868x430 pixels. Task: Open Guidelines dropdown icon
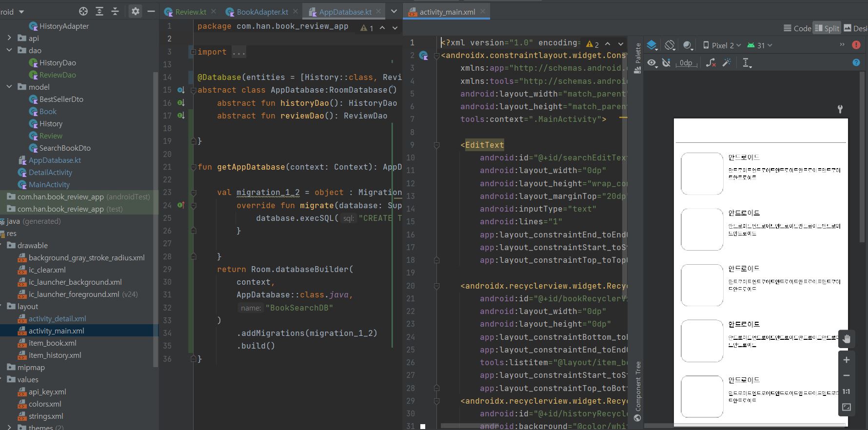pyautogui.click(x=747, y=62)
